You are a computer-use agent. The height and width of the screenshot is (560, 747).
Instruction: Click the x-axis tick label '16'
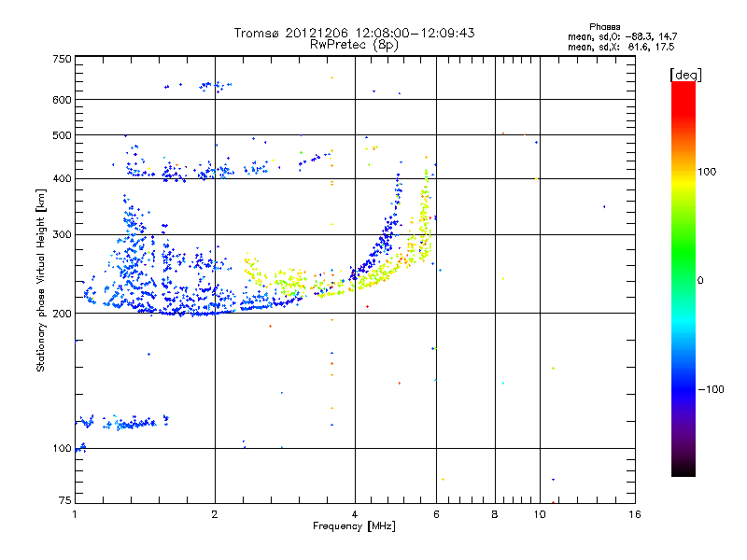[635, 514]
